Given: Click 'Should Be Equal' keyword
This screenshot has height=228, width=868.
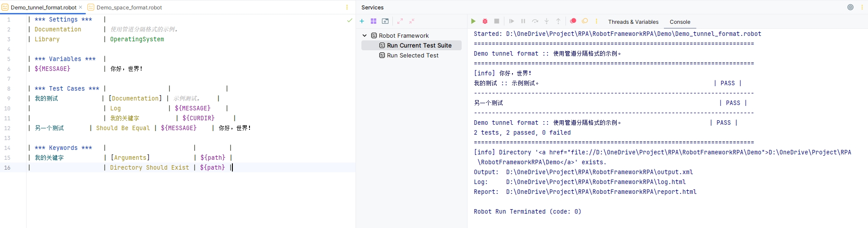Looking at the screenshot, I should 123,128.
